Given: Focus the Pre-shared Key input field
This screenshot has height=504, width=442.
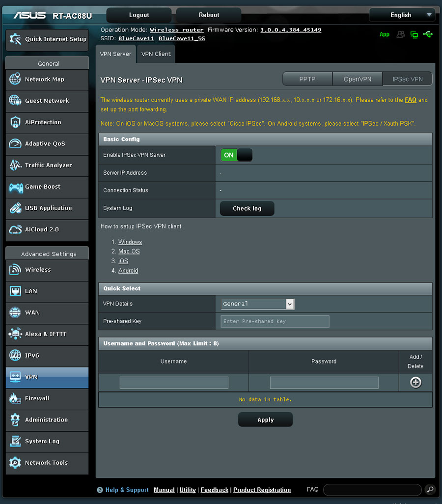Looking at the screenshot, I should (275, 321).
